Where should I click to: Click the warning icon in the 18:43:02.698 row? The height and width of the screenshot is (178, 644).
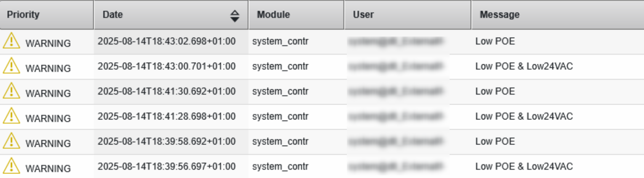11,41
